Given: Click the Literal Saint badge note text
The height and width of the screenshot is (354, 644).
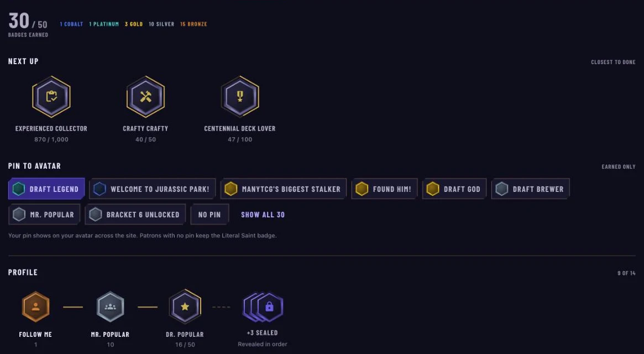Looking at the screenshot, I should [x=143, y=236].
